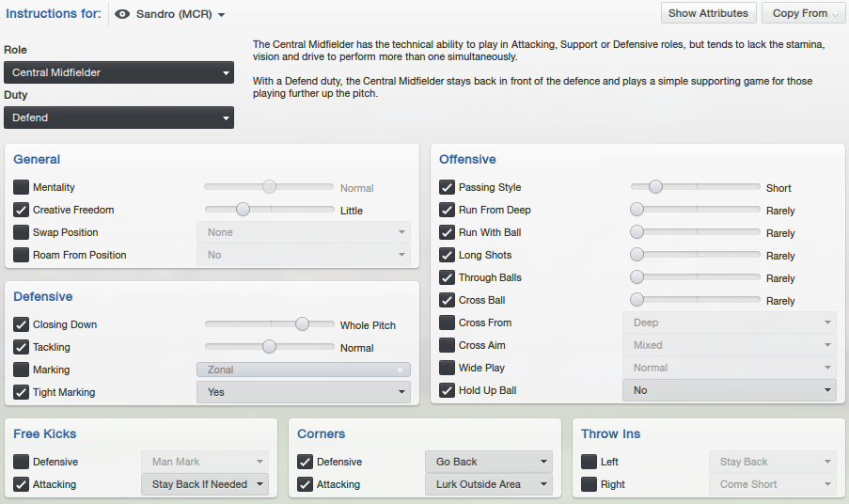Open the Marking dropdown showing Zonal
The height and width of the screenshot is (504, 849).
click(303, 370)
